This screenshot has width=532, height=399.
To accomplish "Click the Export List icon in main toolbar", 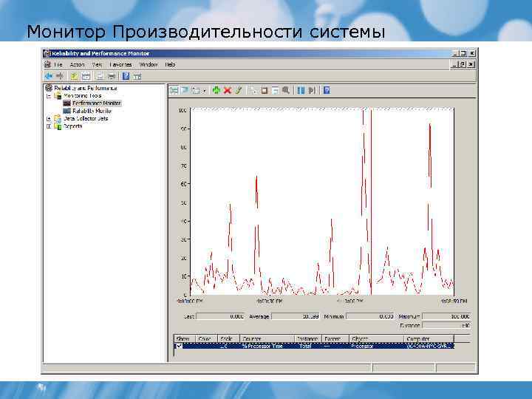I will pos(100,76).
